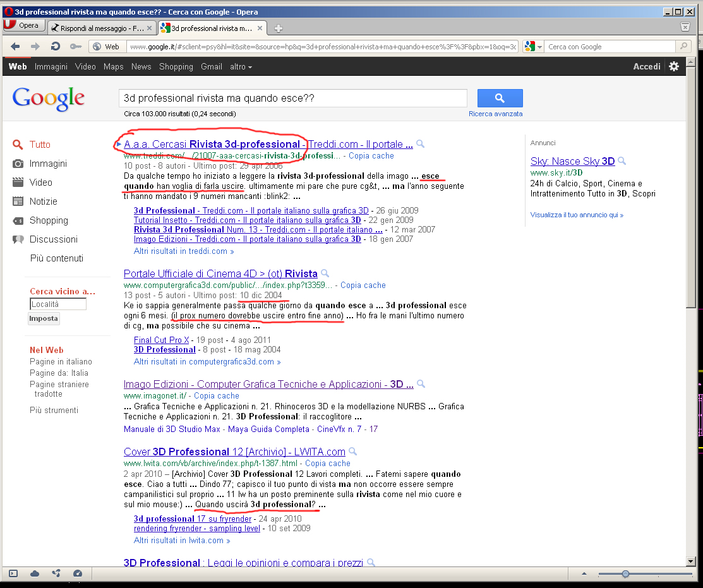Open Opera Link cloud icon in status bar
Viewport: 703px width, 588px height.
(35, 573)
